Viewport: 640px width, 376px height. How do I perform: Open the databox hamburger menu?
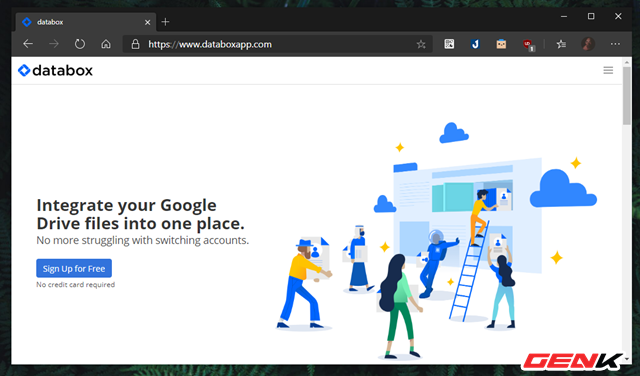coord(608,70)
